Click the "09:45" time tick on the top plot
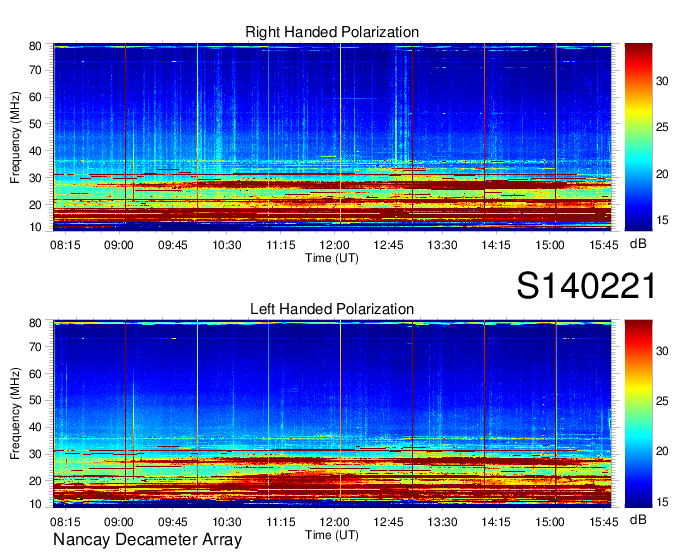This screenshot has height=552, width=680. [173, 245]
